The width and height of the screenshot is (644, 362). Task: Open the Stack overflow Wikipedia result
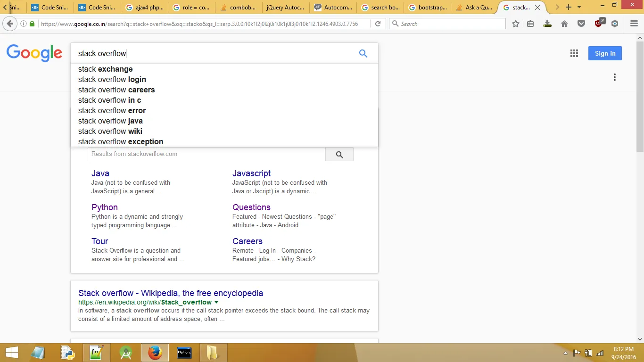tap(171, 293)
